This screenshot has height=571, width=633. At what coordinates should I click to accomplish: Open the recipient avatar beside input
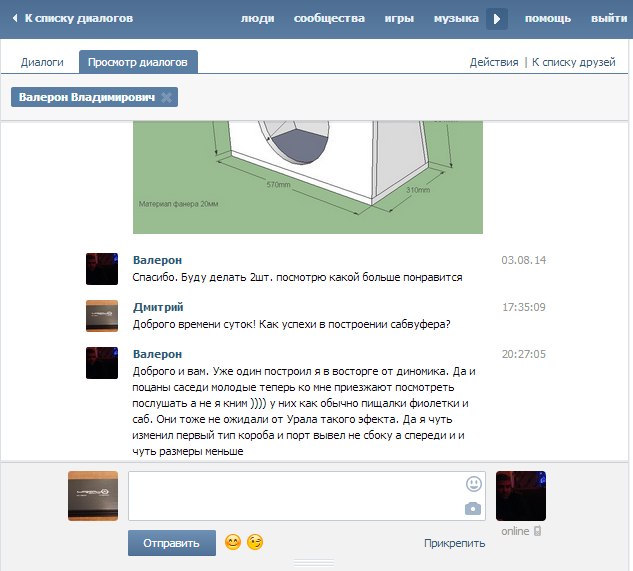pos(521,496)
